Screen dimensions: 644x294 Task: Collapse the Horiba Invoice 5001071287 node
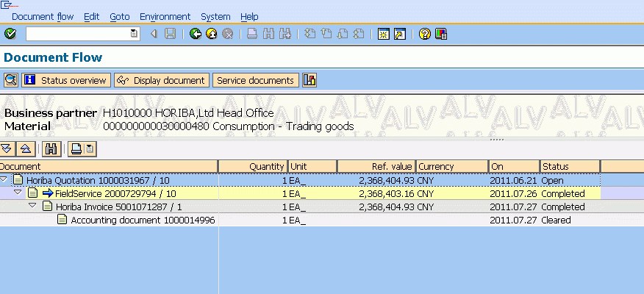[32, 205]
